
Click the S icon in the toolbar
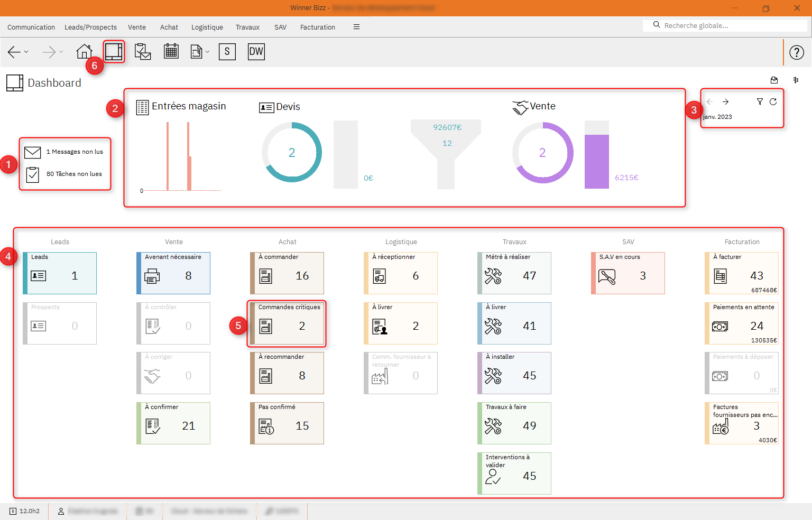point(227,51)
